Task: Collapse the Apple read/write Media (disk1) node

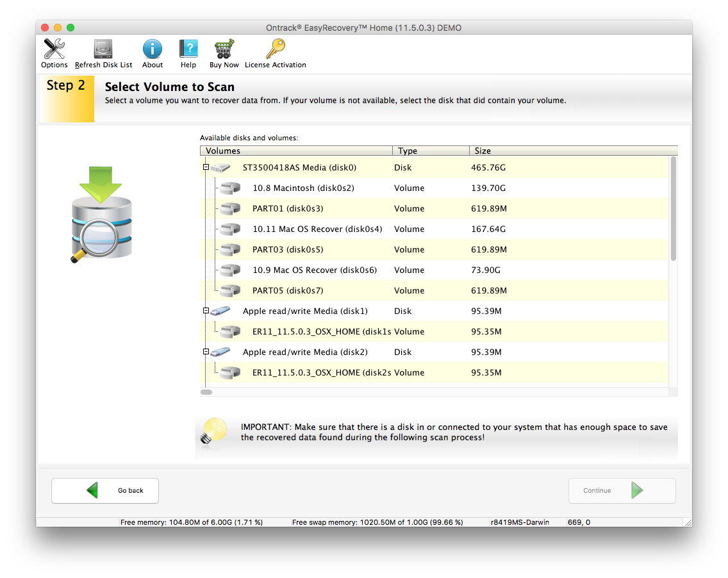Action: click(206, 311)
